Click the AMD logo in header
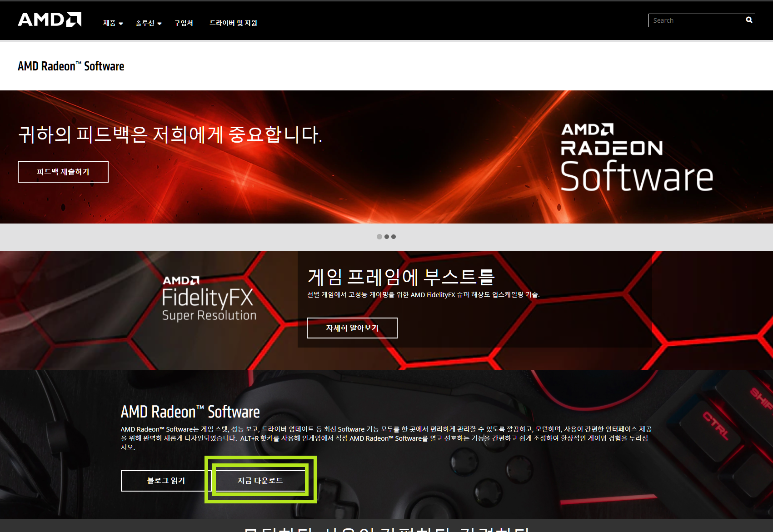 pyautogui.click(x=50, y=20)
